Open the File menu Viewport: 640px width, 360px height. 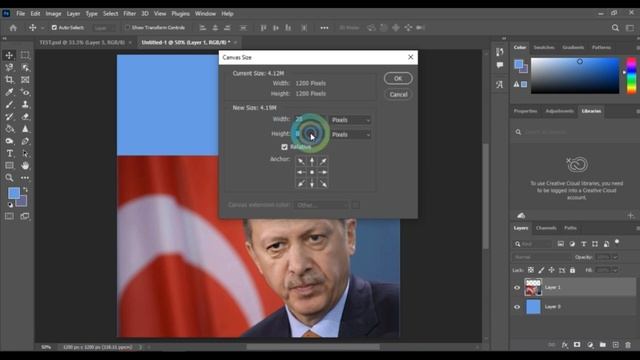pos(20,13)
